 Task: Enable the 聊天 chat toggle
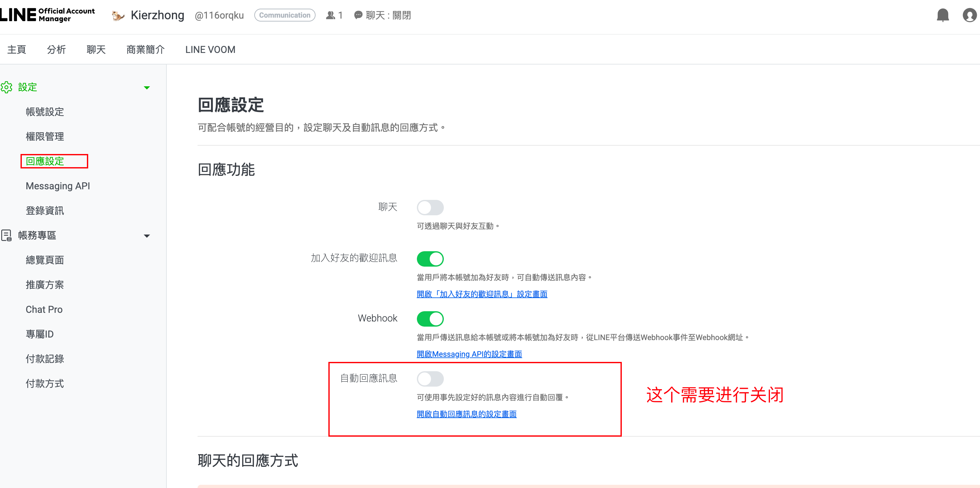pos(430,208)
